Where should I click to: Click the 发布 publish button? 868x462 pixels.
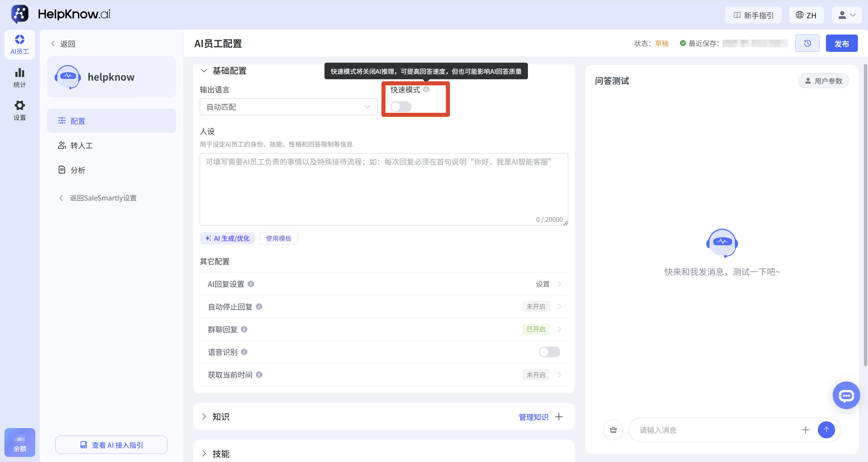click(x=842, y=43)
